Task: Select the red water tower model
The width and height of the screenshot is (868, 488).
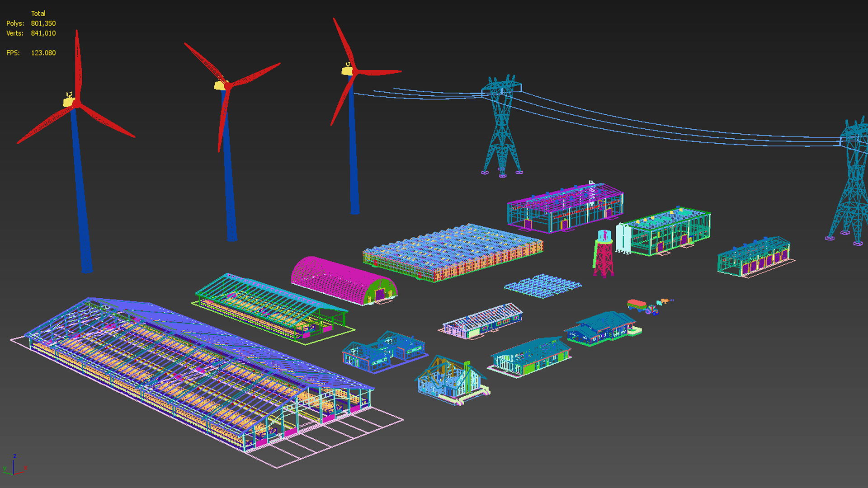Action: point(604,254)
